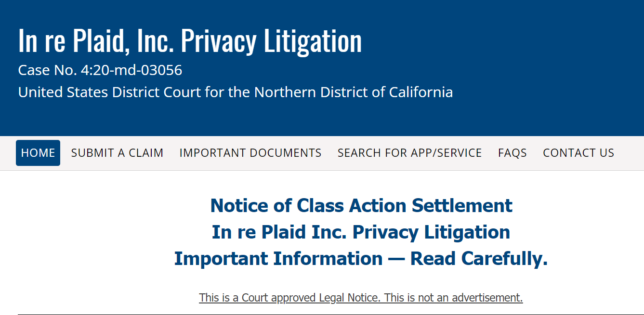The height and width of the screenshot is (315, 644).
Task: Click the CONTACT US navigation link
Action: point(578,153)
